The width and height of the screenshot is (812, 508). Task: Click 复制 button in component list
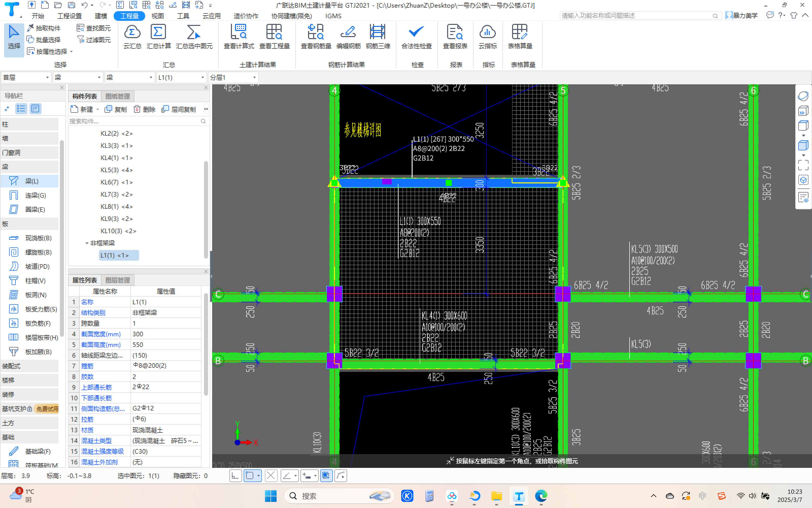[116, 109]
